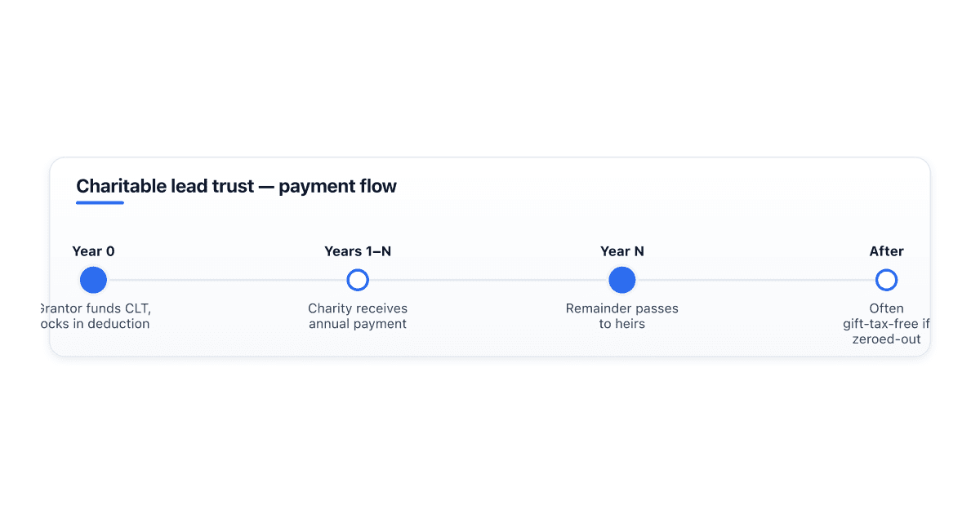Click the filled Year N timeline dot
This screenshot has width=980, height=514.
point(622,280)
